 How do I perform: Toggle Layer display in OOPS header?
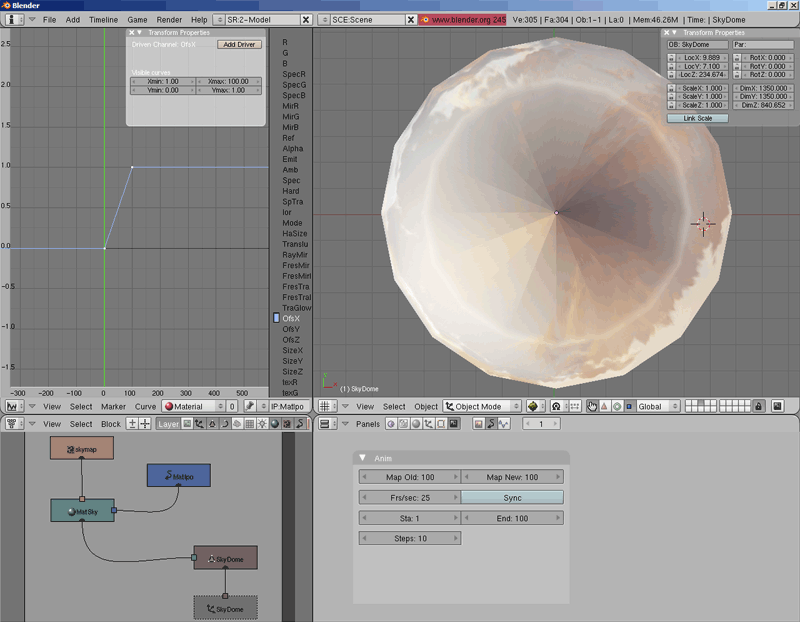pos(168,424)
